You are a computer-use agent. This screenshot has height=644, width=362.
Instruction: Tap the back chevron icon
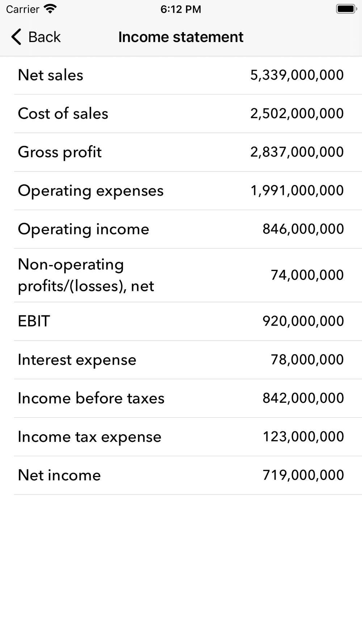click(x=16, y=37)
